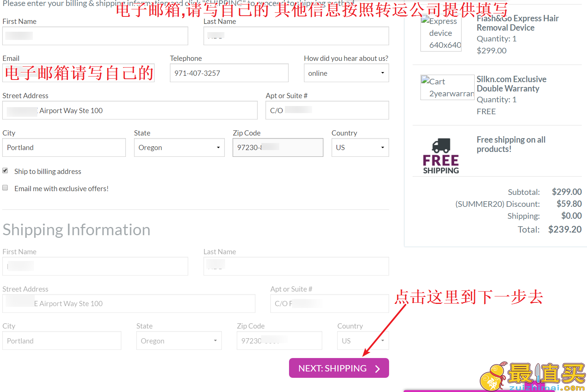Click the 'Email me with exclusive offers!' label

[x=62, y=189]
